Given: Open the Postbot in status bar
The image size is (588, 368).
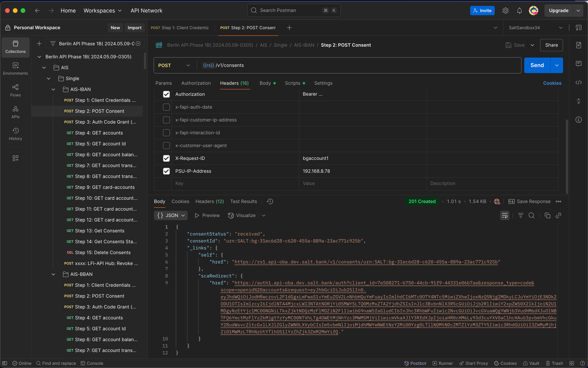Looking at the screenshot, I should click(x=415, y=363).
